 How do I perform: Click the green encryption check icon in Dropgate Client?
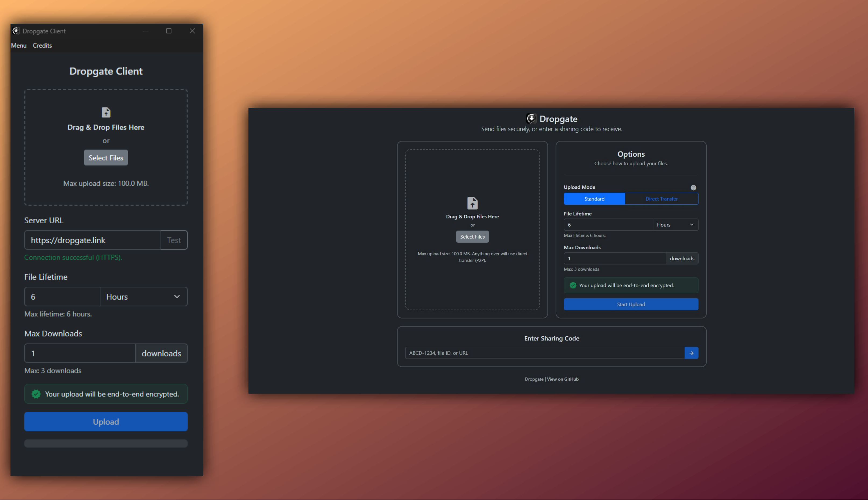pyautogui.click(x=36, y=394)
